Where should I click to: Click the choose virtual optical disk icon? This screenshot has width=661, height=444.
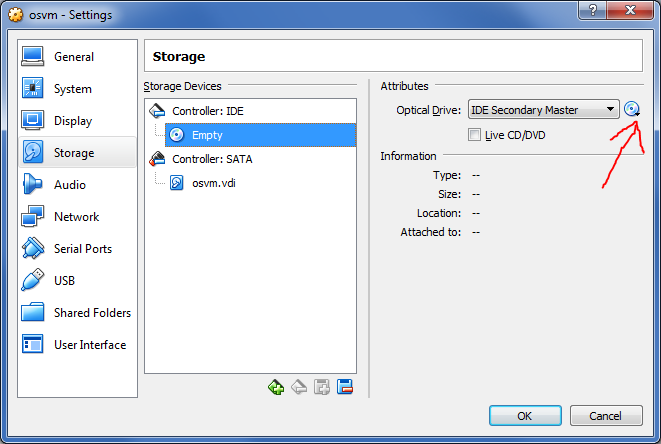(632, 109)
